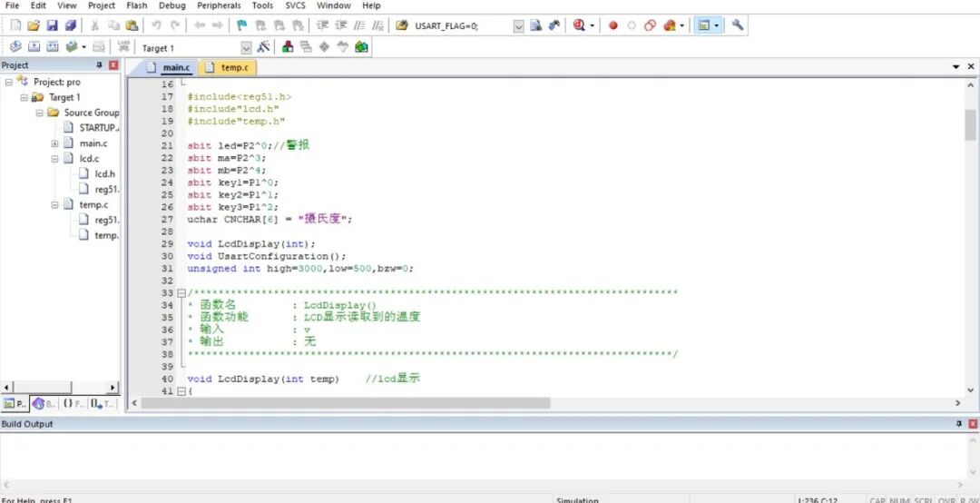Open the Project menu

[x=102, y=5]
